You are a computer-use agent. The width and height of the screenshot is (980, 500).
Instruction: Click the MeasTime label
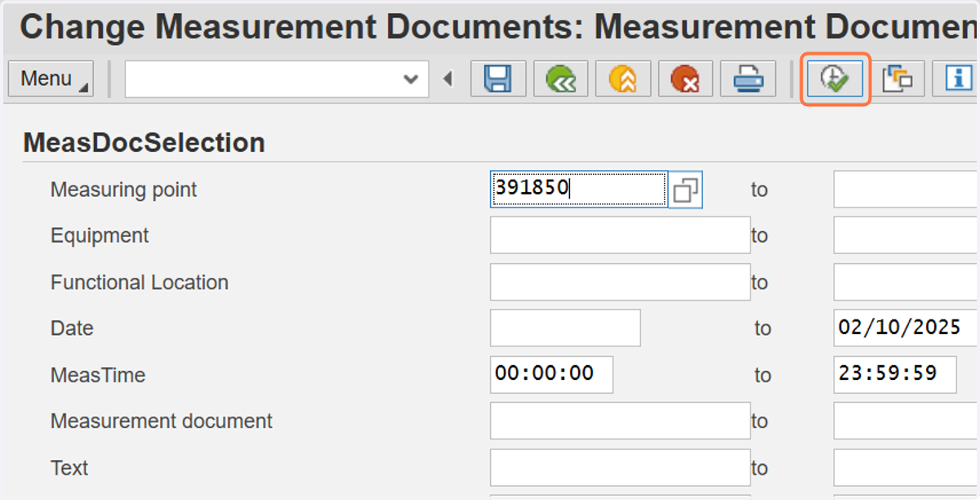pos(98,375)
